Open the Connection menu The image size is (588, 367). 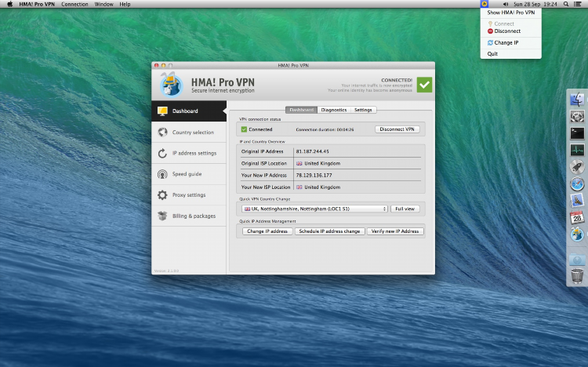[x=74, y=4]
